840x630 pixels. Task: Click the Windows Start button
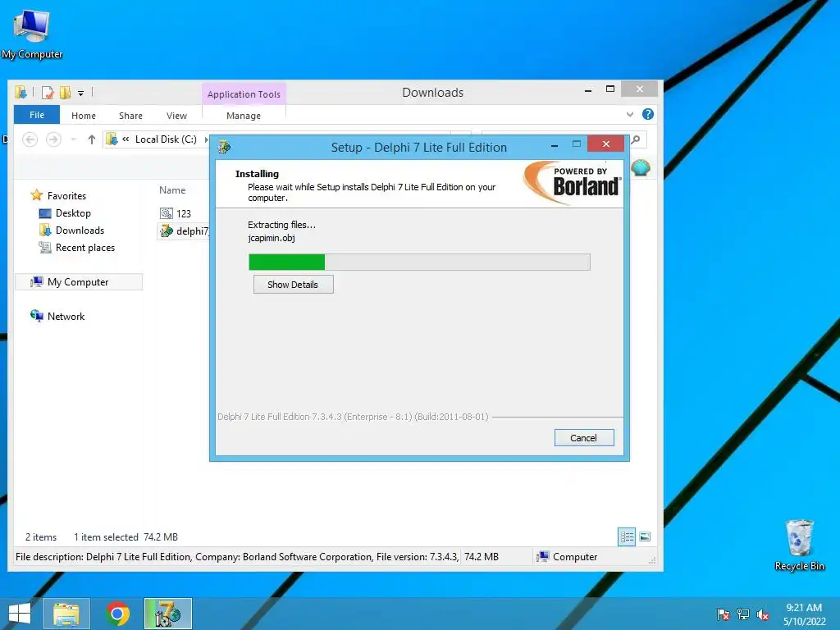20,614
